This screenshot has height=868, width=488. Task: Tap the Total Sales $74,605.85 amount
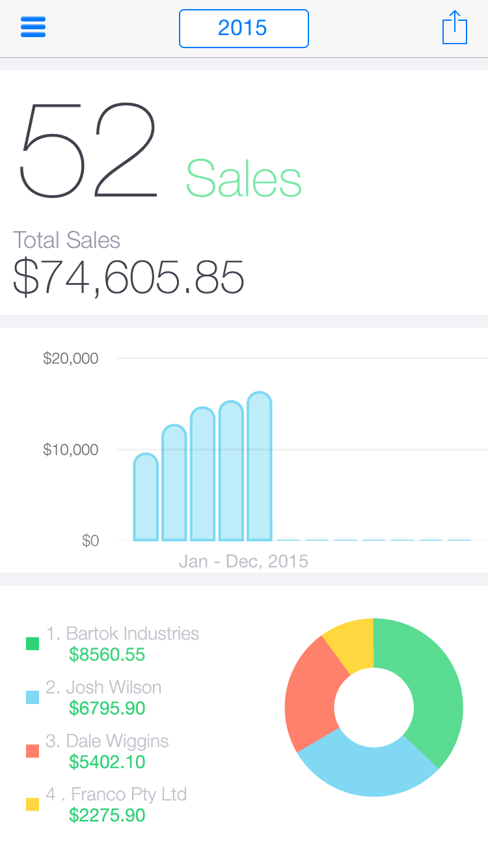coord(129,277)
